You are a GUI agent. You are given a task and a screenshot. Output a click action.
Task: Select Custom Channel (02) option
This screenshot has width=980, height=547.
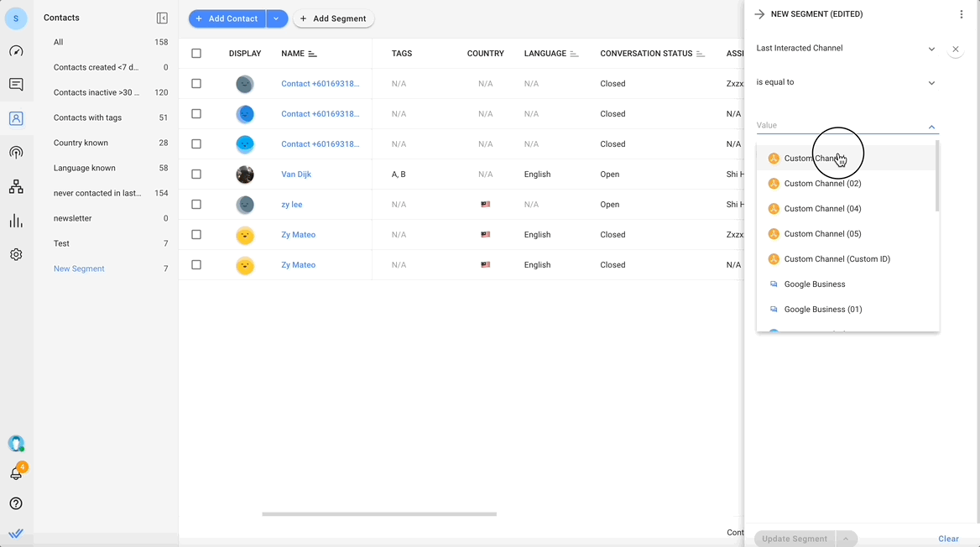[x=822, y=184]
